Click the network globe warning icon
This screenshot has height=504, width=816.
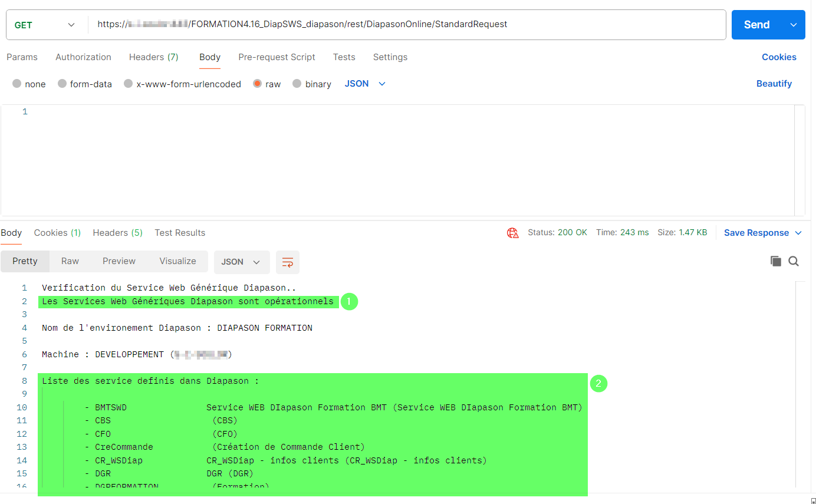(x=512, y=233)
